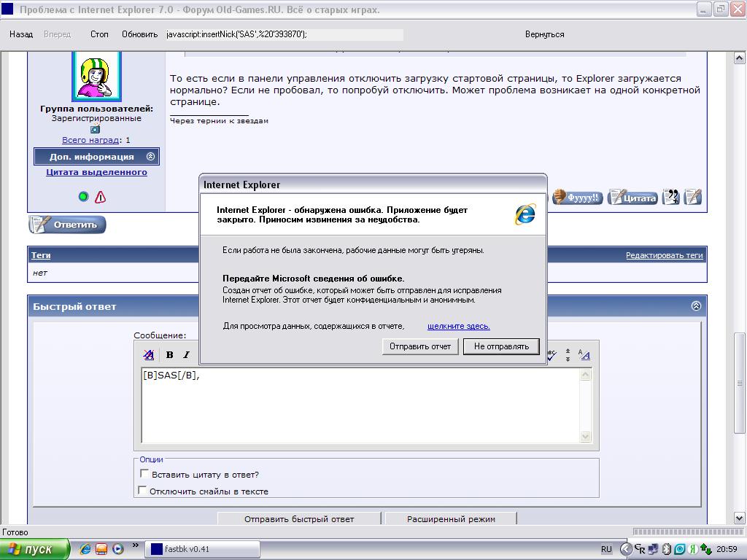Click the 'Фуууу!!' thumbs-down button
Viewport: 747px width, 560px height.
(x=578, y=197)
